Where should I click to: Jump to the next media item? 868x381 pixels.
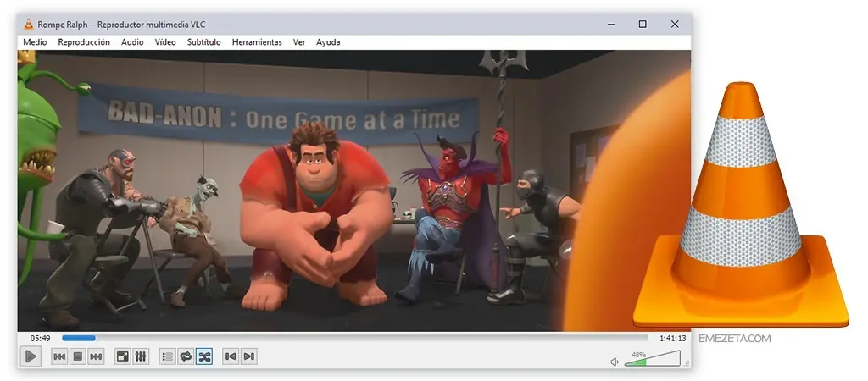click(x=96, y=356)
